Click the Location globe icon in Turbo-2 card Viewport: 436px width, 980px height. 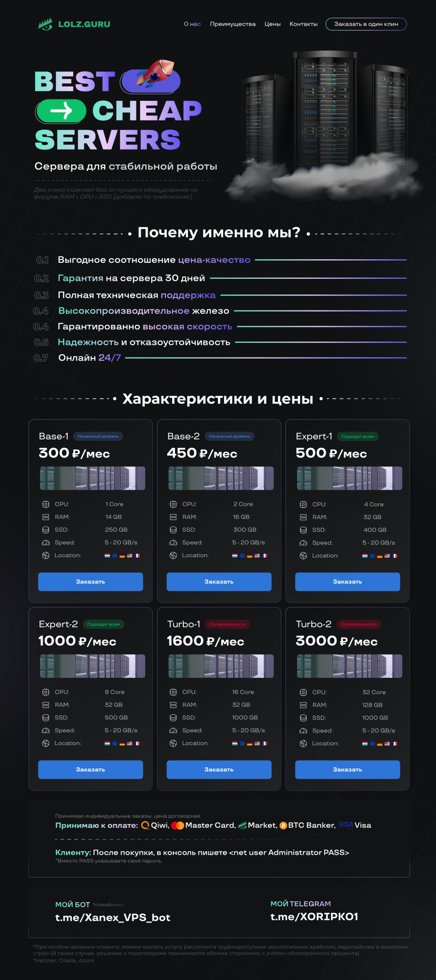(x=303, y=743)
